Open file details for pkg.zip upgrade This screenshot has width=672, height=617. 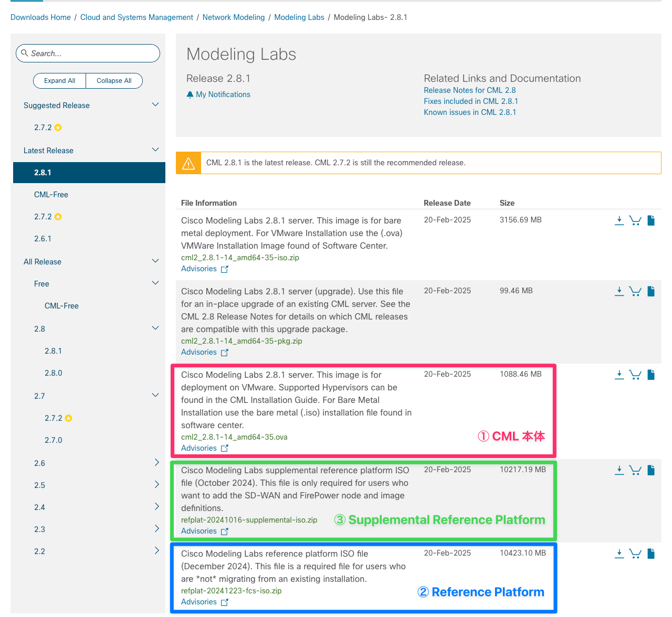[x=651, y=291]
